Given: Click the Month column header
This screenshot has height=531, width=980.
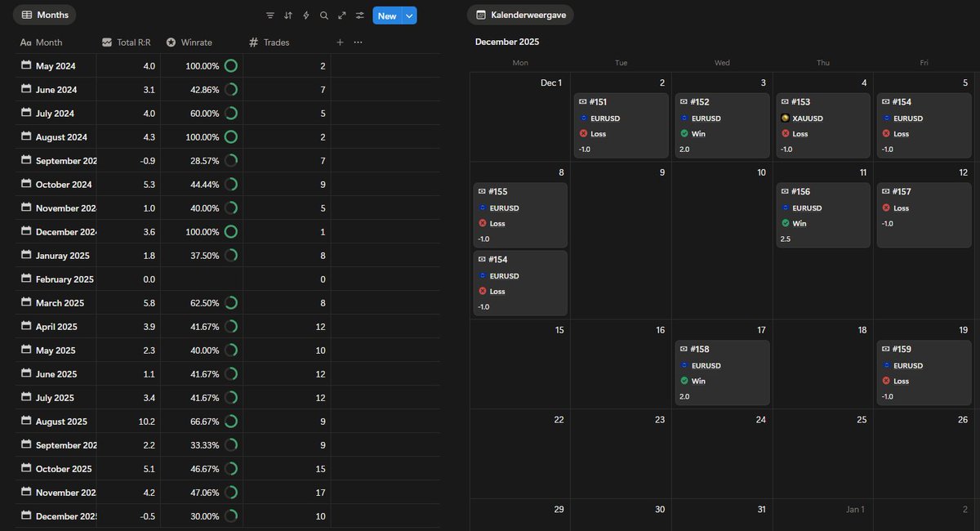Looking at the screenshot, I should pos(41,42).
